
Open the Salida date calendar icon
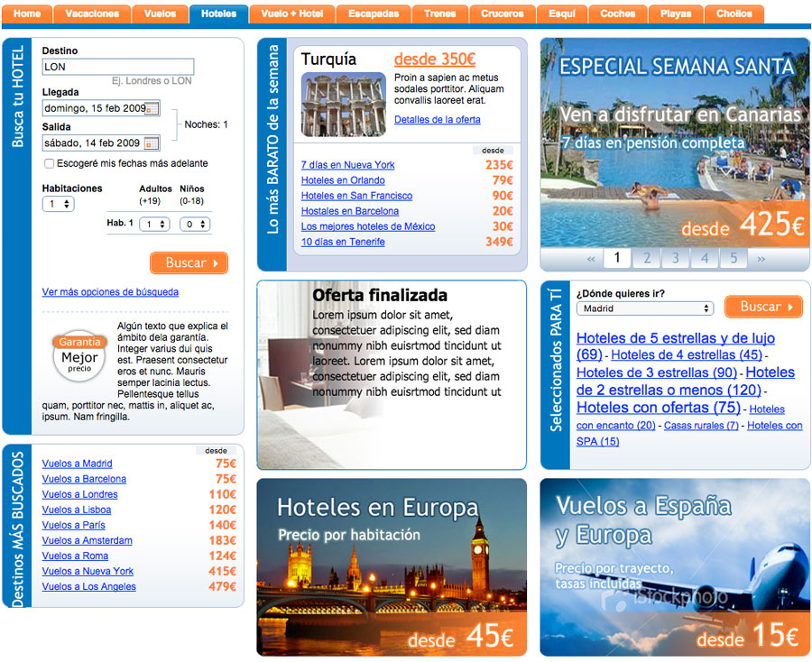152,143
